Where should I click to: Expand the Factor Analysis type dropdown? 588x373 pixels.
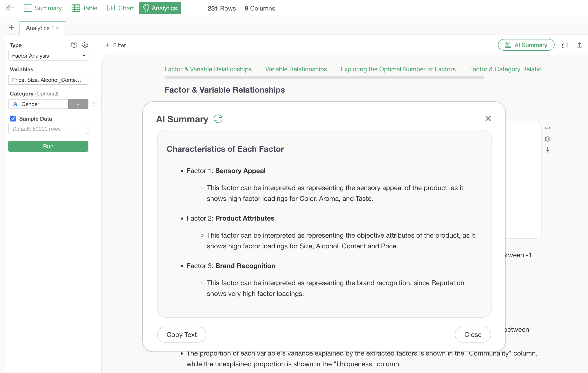click(48, 56)
